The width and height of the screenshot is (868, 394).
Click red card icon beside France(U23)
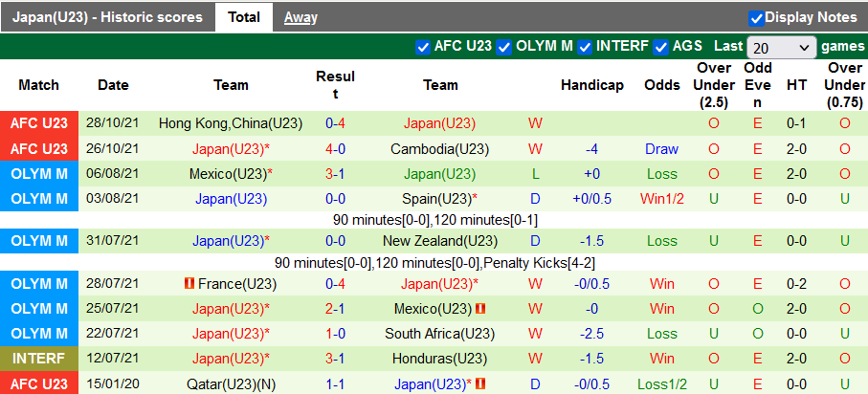(189, 283)
